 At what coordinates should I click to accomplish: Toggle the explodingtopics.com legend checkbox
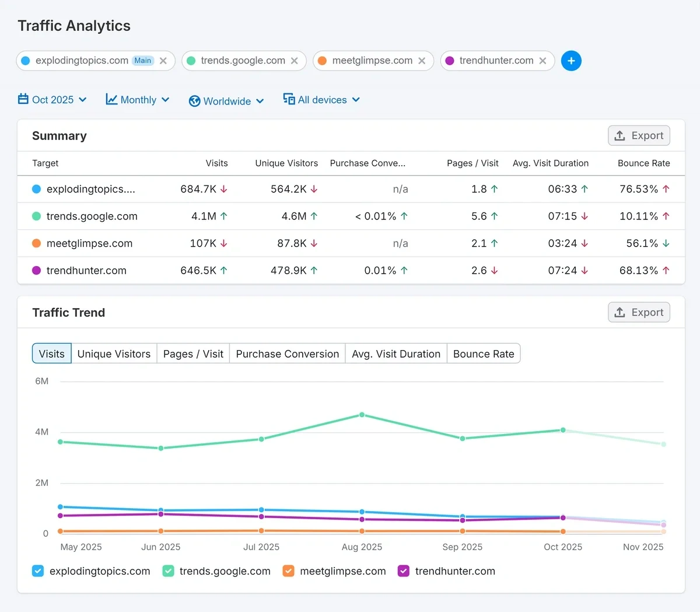click(x=38, y=571)
